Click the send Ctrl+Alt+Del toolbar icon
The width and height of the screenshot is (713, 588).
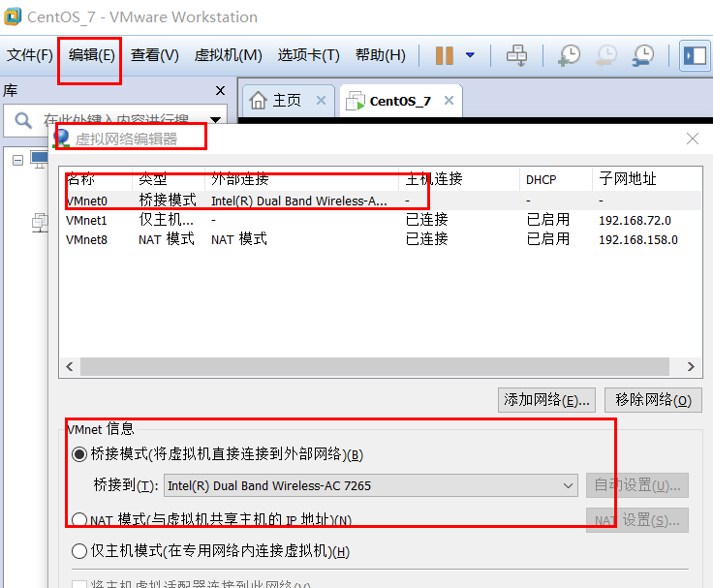[x=517, y=55]
